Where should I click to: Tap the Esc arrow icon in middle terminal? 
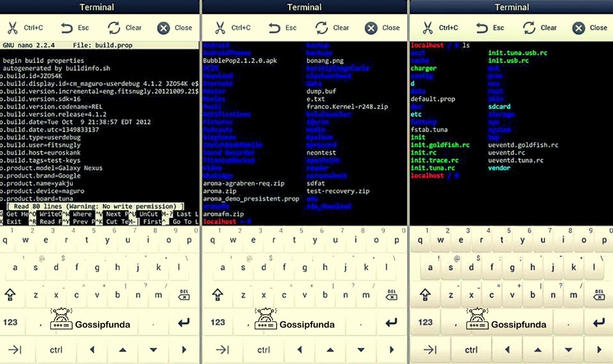pos(275,28)
